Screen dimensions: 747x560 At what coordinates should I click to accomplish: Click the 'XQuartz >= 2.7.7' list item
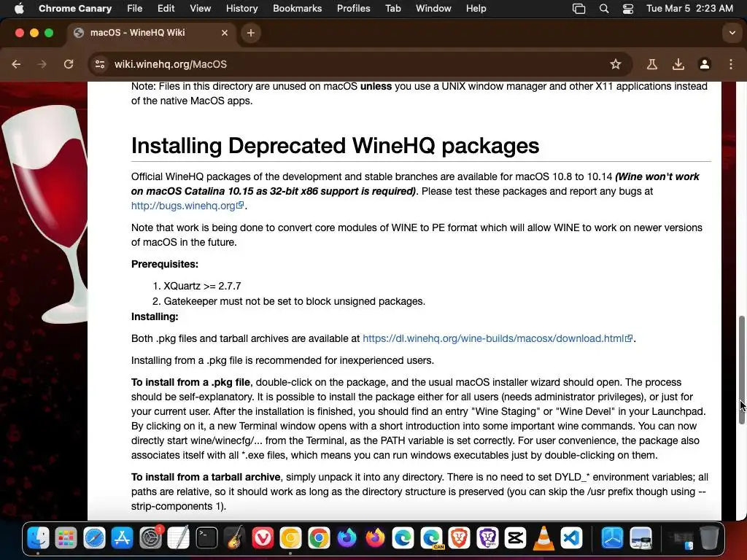pos(202,286)
